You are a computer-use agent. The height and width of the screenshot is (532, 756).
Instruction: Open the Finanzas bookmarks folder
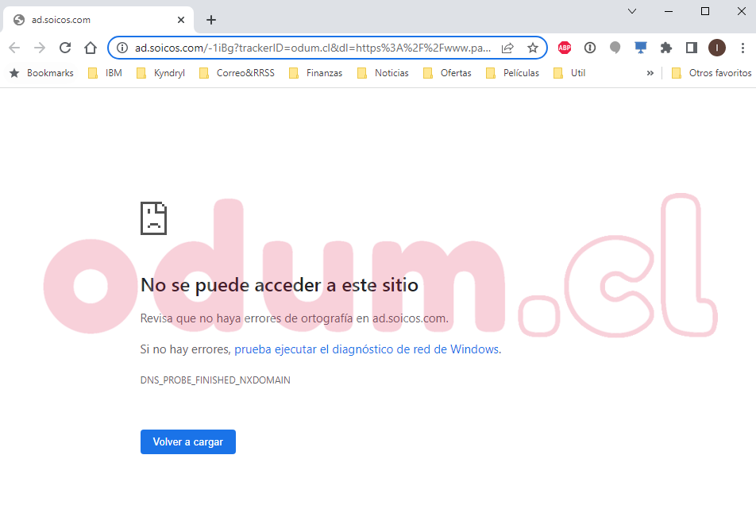pos(316,73)
